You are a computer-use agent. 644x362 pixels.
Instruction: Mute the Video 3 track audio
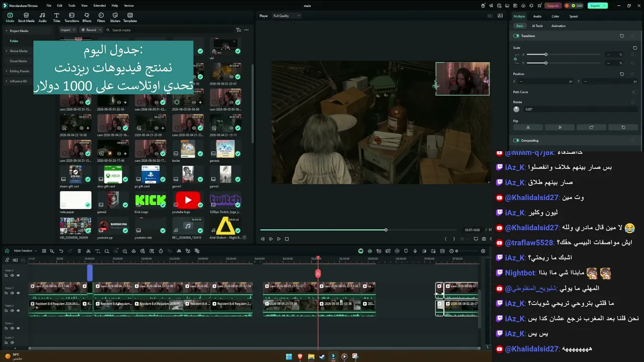[13, 293]
